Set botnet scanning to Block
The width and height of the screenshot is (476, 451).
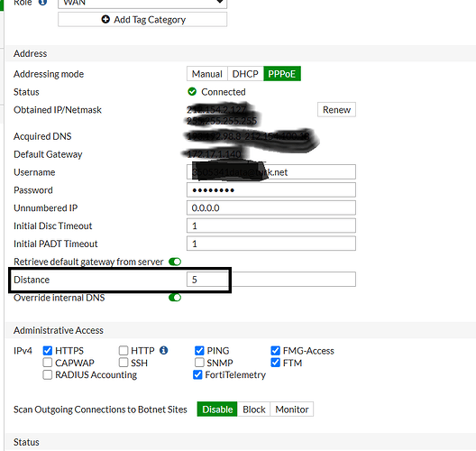[254, 410]
